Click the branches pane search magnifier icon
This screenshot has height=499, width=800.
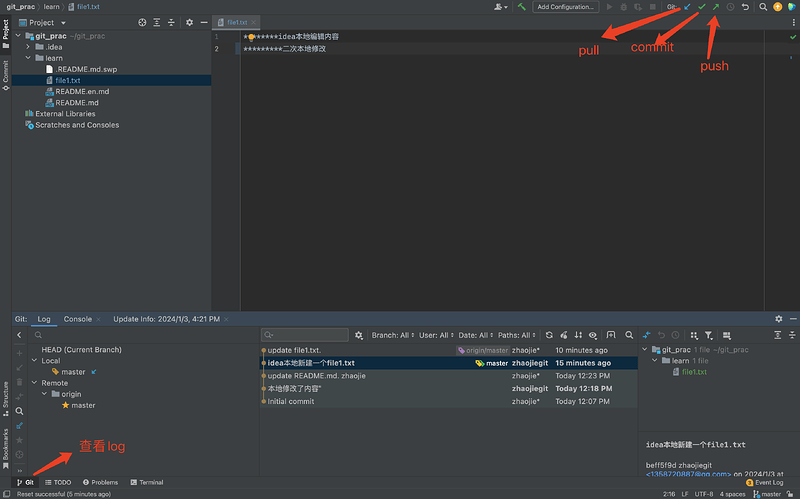[x=19, y=411]
